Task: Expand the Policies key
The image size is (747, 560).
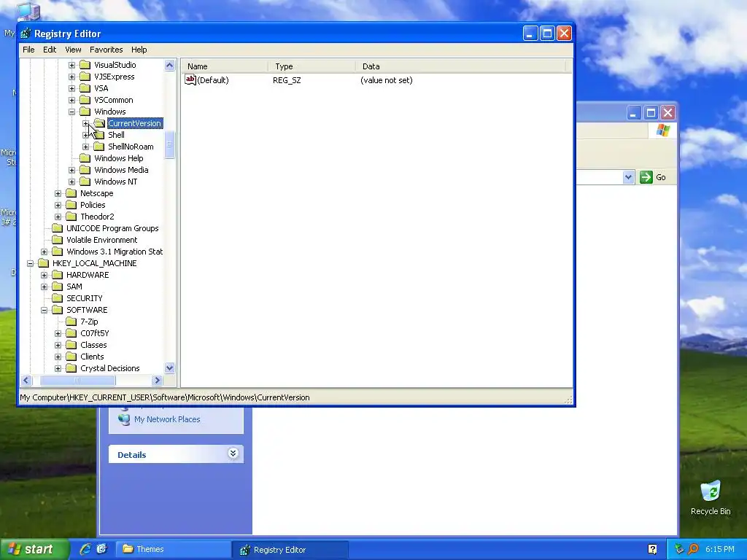Action: 58,205
